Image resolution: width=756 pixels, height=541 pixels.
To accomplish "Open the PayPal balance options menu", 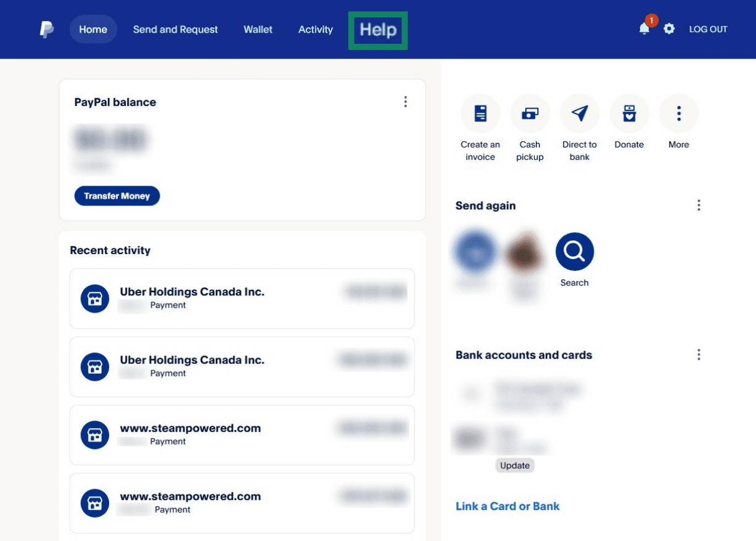I will [x=406, y=102].
